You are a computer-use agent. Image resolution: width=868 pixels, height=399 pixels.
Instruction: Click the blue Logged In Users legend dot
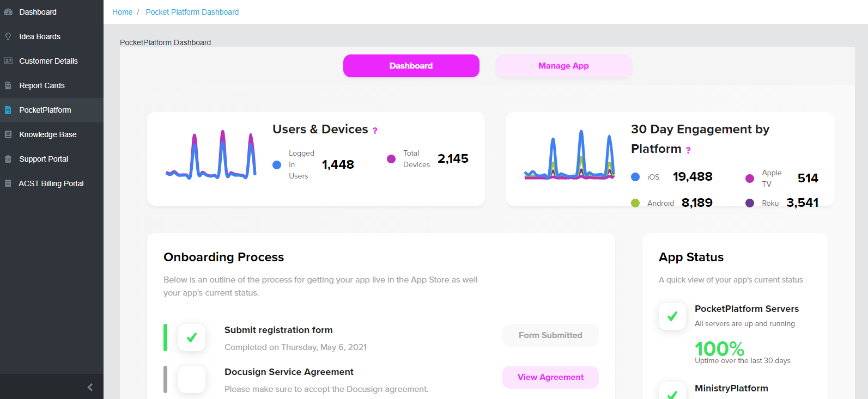tap(277, 165)
